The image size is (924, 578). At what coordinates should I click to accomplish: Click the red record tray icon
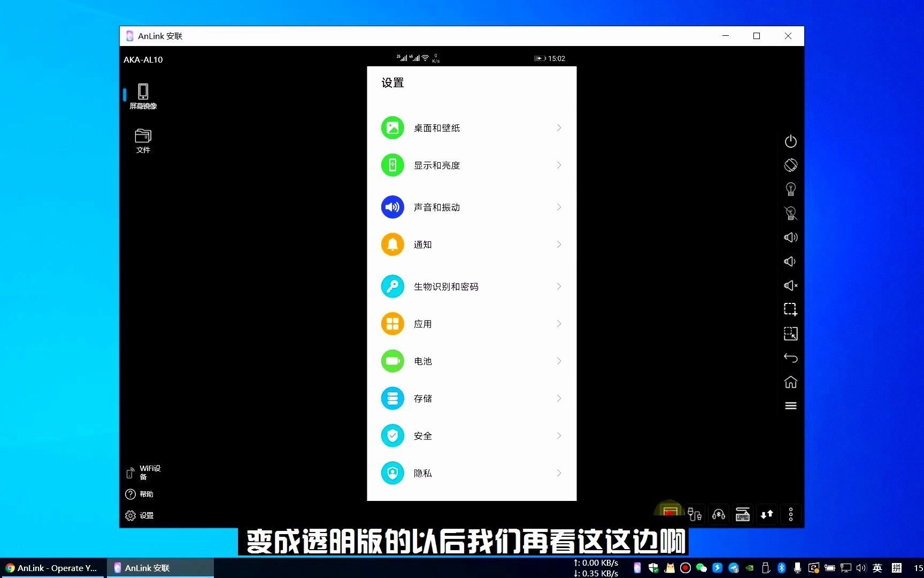(x=685, y=568)
